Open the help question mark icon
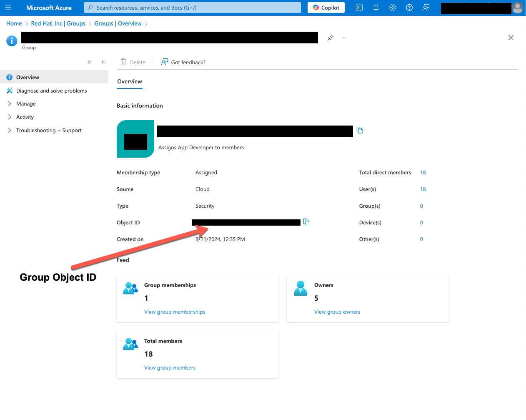526x420 pixels. 409,8
